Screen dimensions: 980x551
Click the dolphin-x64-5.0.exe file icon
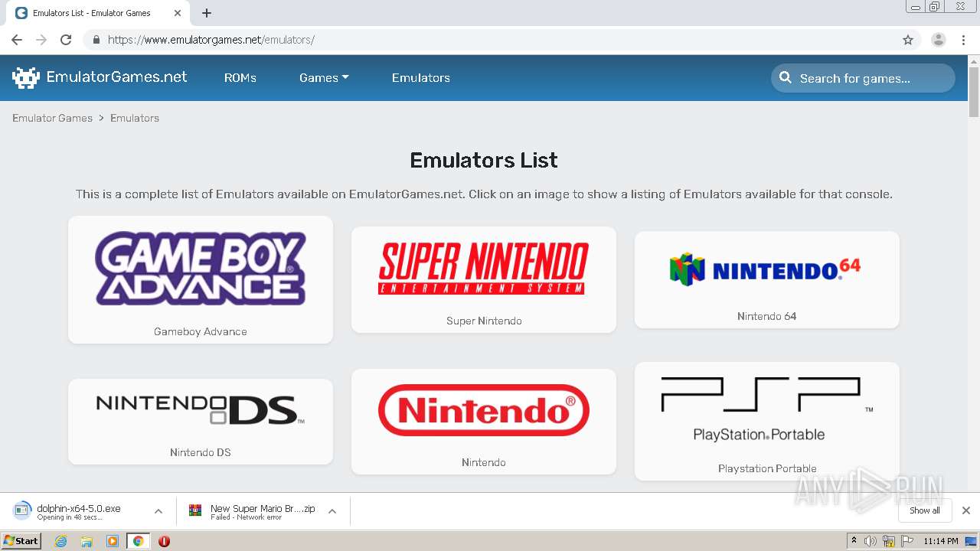[22, 511]
